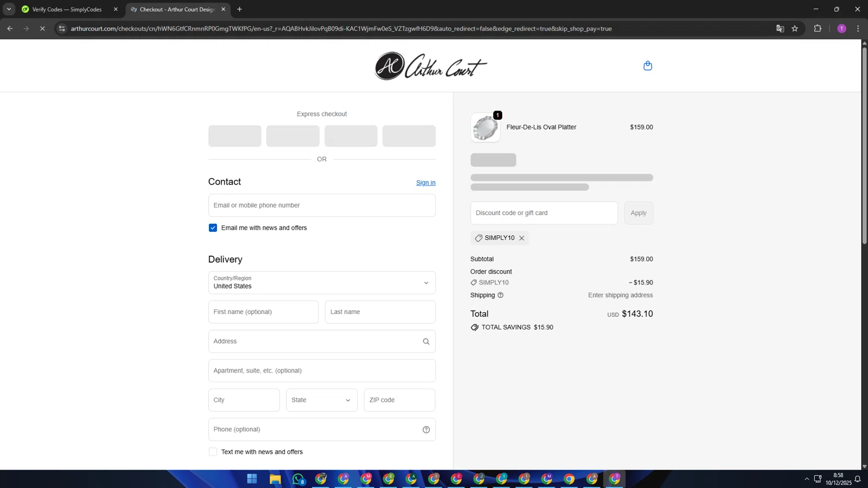Open a new browser tab

(x=240, y=9)
